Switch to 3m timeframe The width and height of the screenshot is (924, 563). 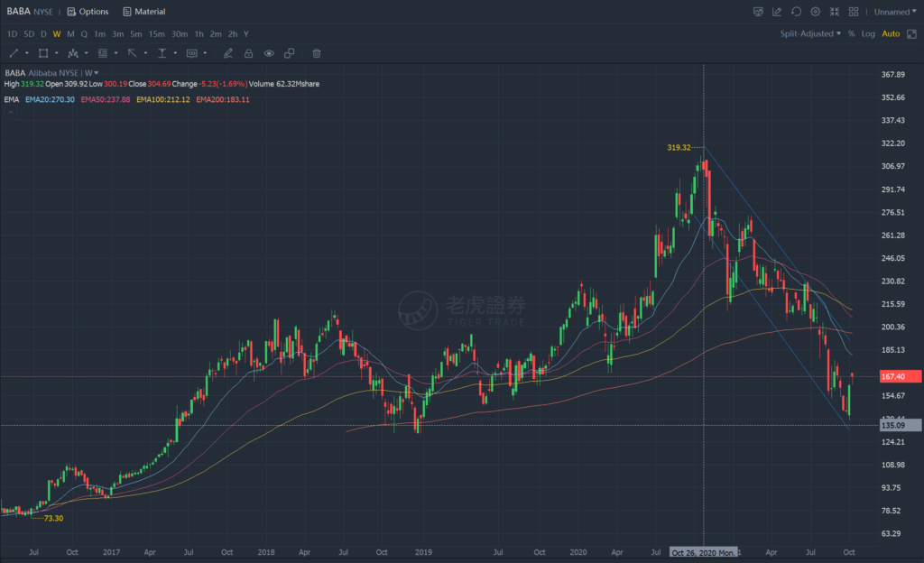click(x=118, y=34)
